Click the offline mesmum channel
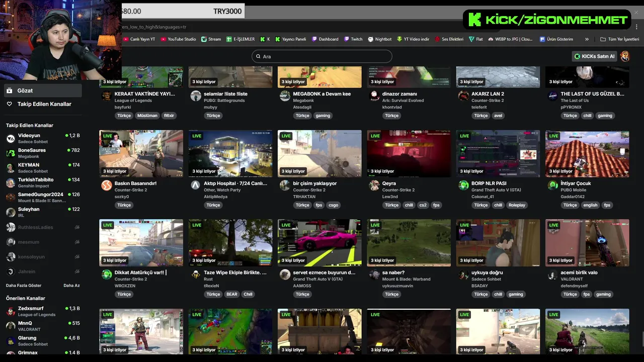 click(x=43, y=242)
